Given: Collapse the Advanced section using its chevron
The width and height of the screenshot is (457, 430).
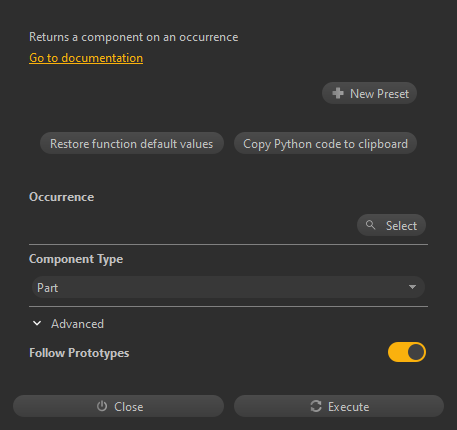Looking at the screenshot, I should click(x=37, y=323).
